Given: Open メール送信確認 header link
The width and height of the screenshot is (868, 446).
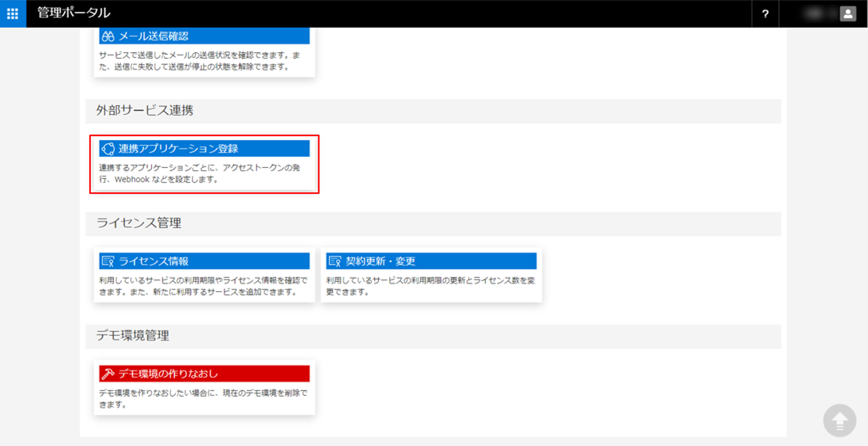Looking at the screenshot, I should click(x=154, y=36).
